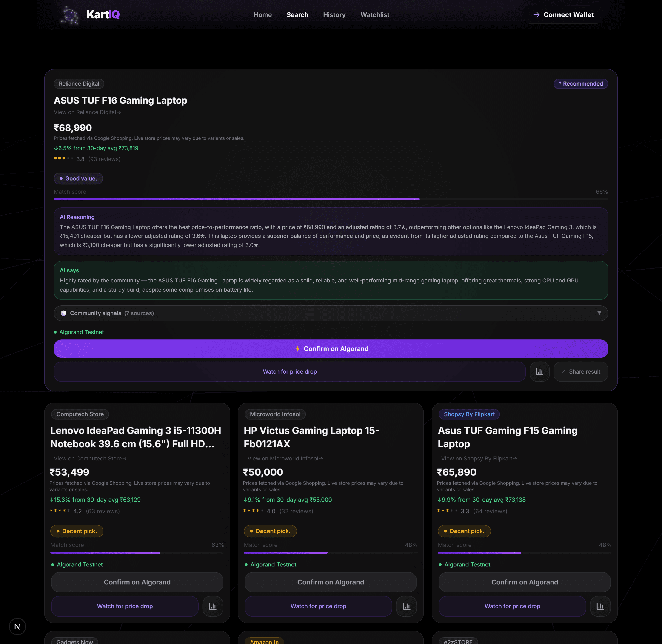The image size is (662, 644).
Task: Click the Share result button
Action: click(581, 372)
